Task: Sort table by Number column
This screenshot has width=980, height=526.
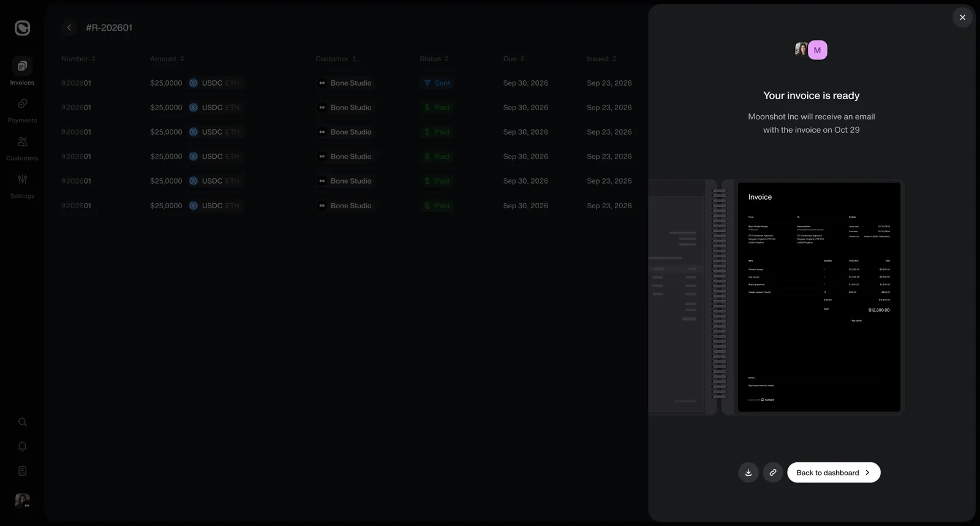Action: pos(78,59)
